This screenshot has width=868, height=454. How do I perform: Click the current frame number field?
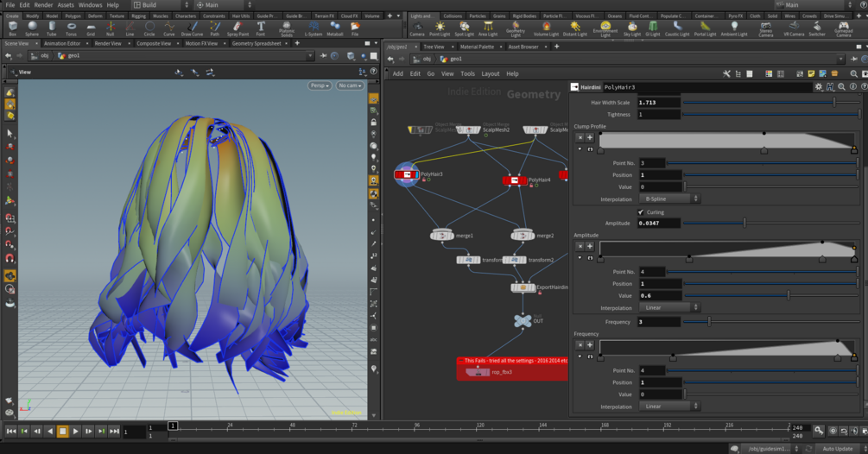[x=133, y=432]
